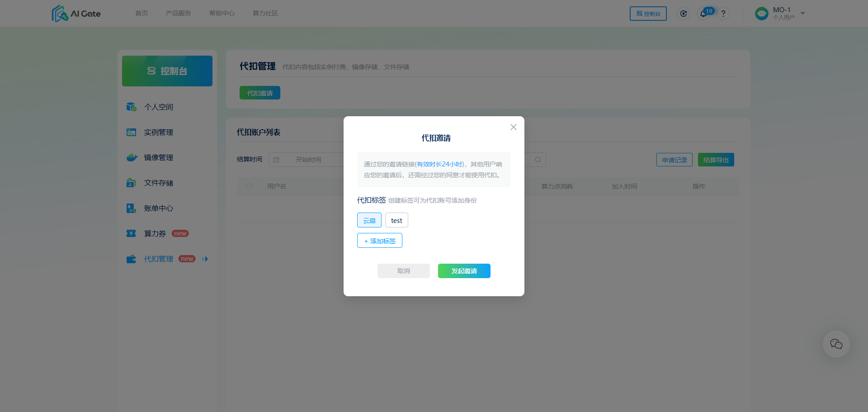This screenshot has height=412, width=868.
Task: Select the test tag in the dialog
Action: point(396,220)
